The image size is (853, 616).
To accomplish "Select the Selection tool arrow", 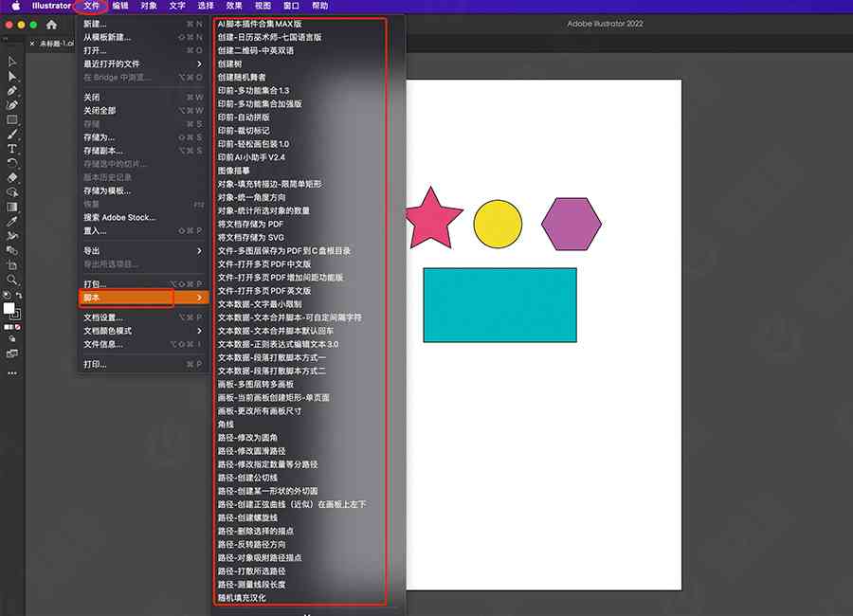I will (x=12, y=62).
